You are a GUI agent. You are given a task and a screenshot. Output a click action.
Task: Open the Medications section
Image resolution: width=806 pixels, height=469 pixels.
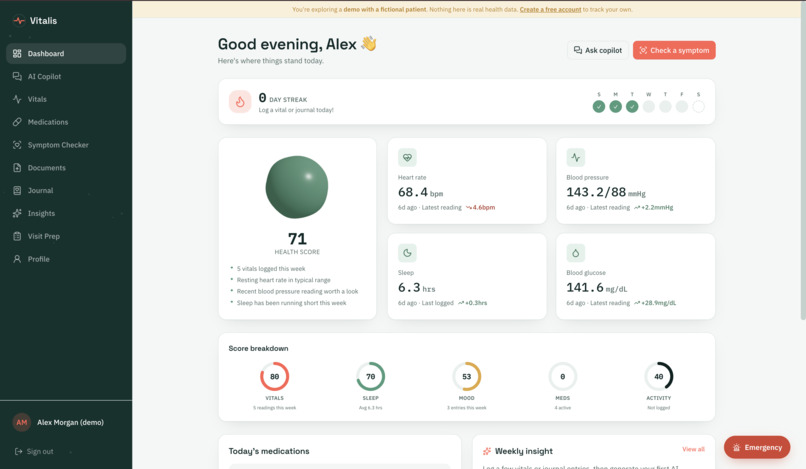click(66, 122)
